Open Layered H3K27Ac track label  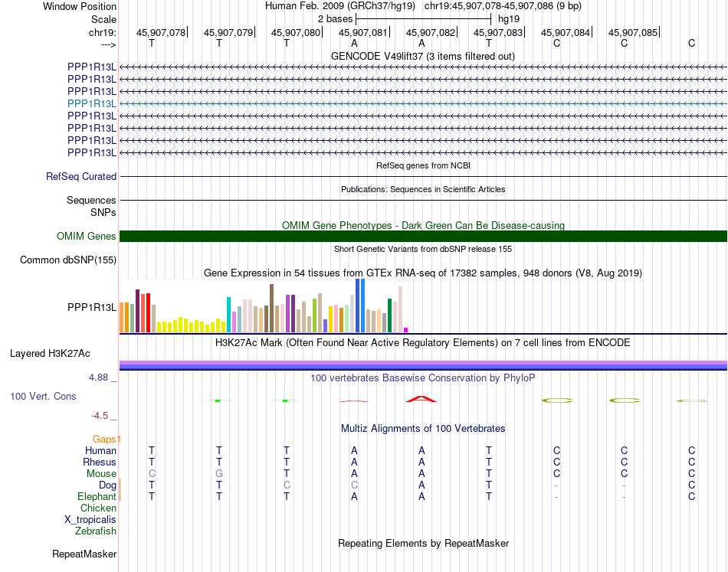click(50, 354)
